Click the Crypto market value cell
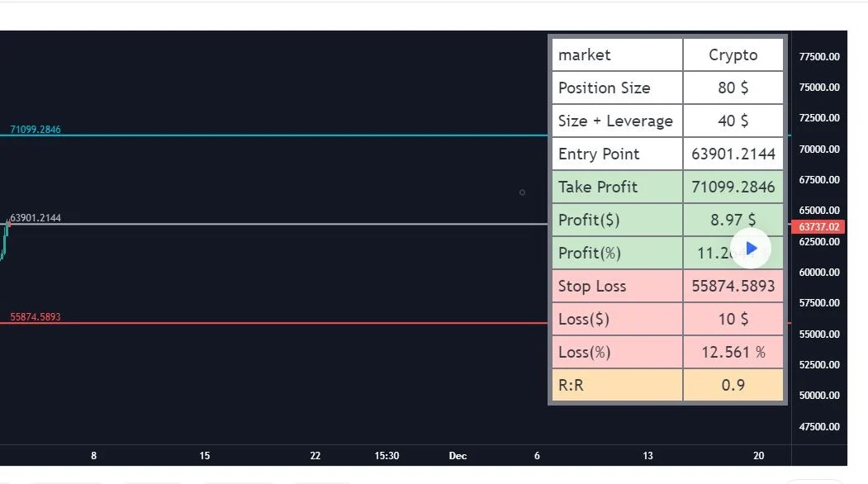868x484 pixels. click(733, 55)
